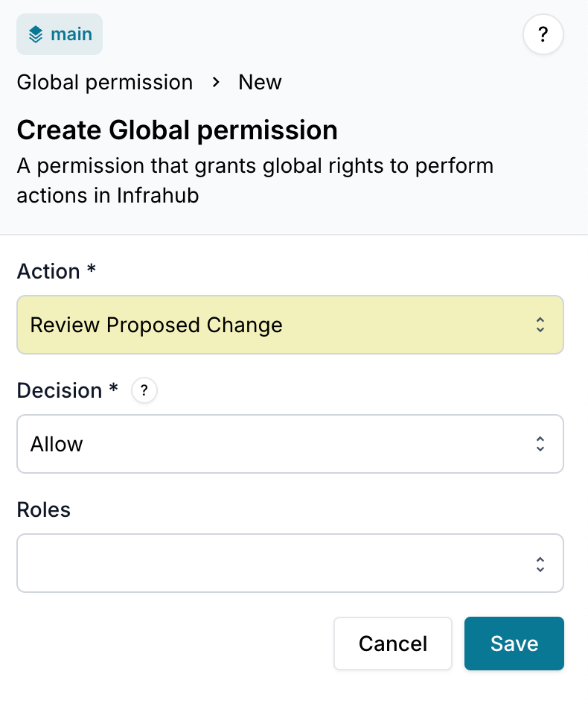
Task: Save the new global permission
Action: point(514,644)
